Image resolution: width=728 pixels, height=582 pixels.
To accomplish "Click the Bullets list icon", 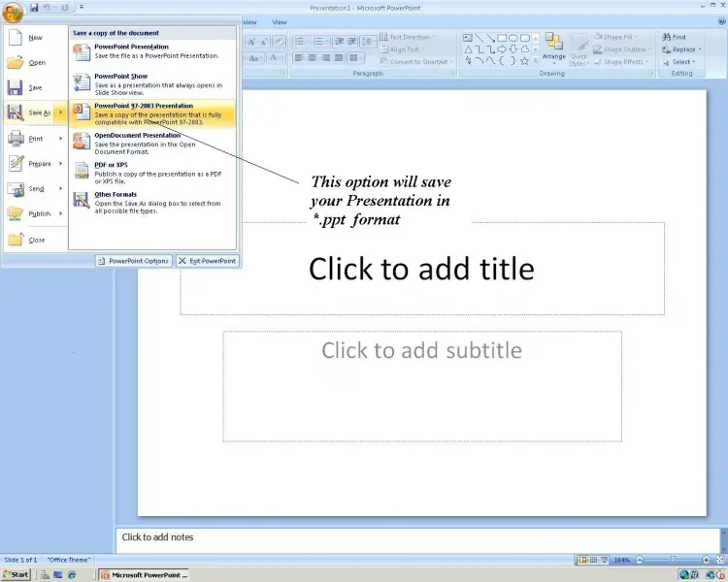I will coord(300,42).
